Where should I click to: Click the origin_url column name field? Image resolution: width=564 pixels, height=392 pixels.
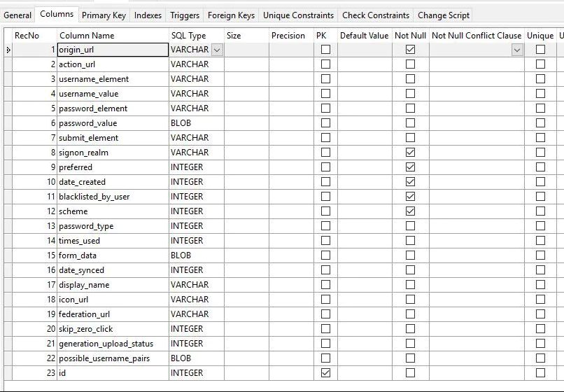click(112, 50)
